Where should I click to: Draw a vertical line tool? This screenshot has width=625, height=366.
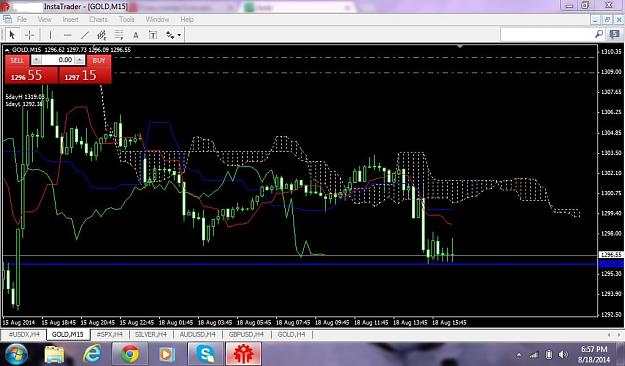(50, 35)
